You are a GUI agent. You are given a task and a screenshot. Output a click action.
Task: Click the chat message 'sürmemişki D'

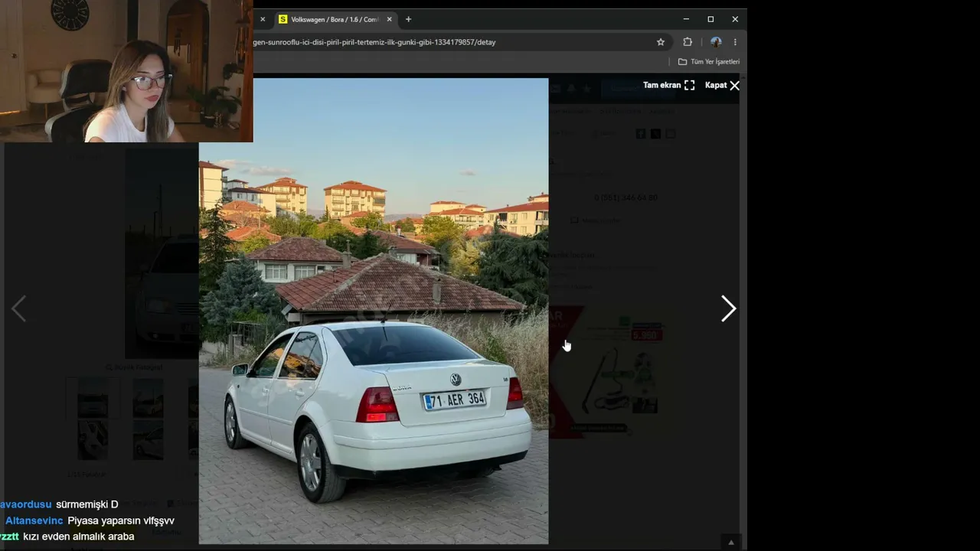(87, 504)
